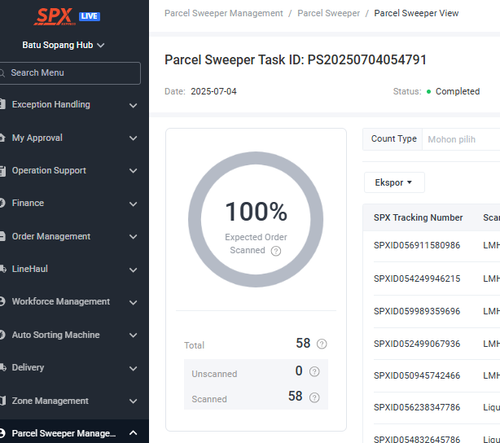
Task: Expand Finance chevron
Action: pyautogui.click(x=133, y=204)
